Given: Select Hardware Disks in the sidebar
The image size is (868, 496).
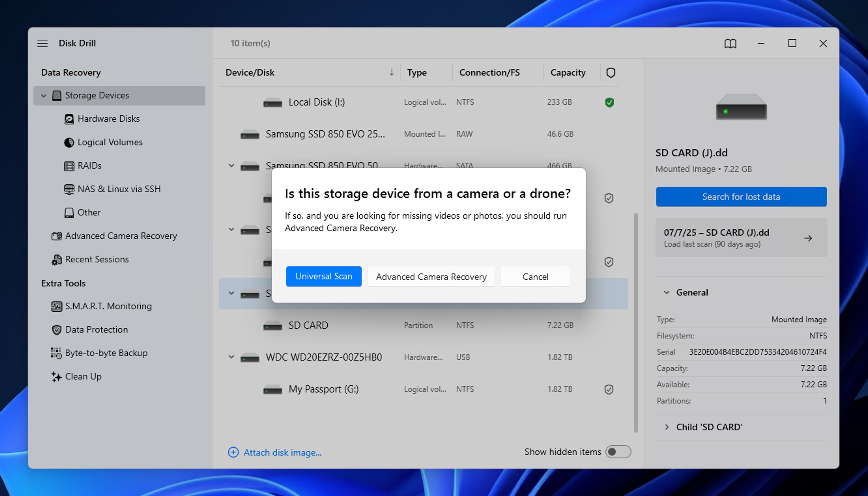Looking at the screenshot, I should point(109,118).
